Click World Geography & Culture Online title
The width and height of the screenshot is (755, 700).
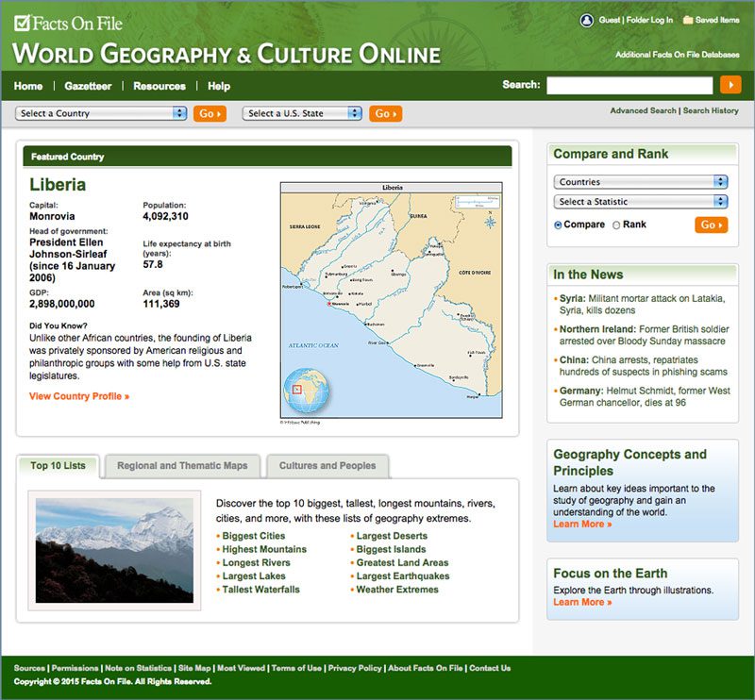[x=226, y=54]
